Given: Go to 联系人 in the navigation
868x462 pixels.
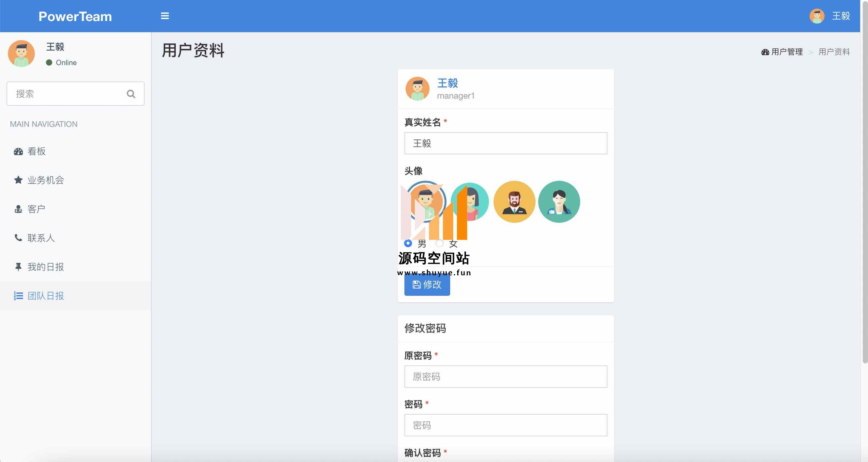Looking at the screenshot, I should 76,238.
